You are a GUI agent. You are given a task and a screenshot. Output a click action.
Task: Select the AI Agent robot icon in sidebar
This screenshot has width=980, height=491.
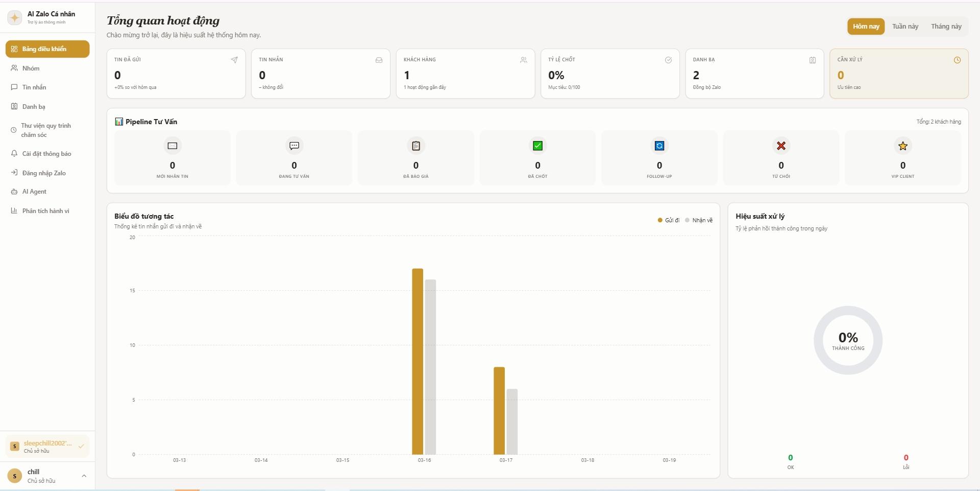point(14,191)
